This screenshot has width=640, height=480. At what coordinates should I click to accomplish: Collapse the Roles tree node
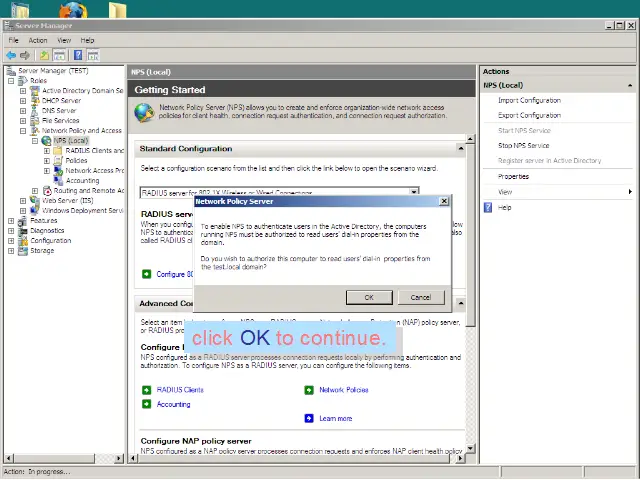click(11, 81)
